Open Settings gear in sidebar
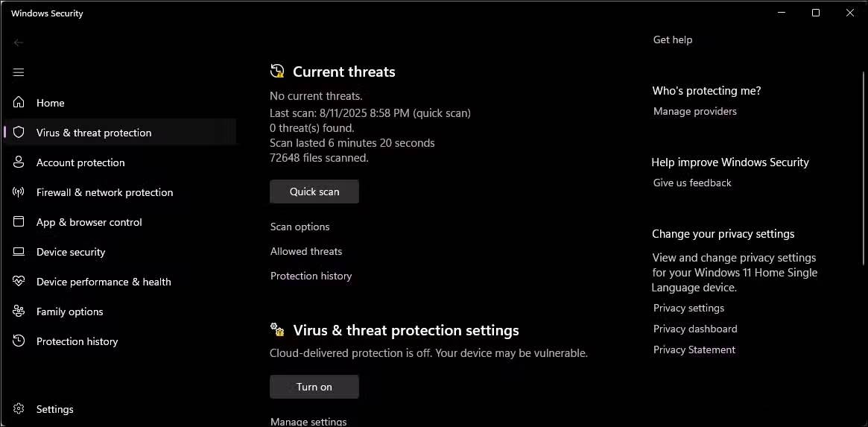 click(x=19, y=409)
